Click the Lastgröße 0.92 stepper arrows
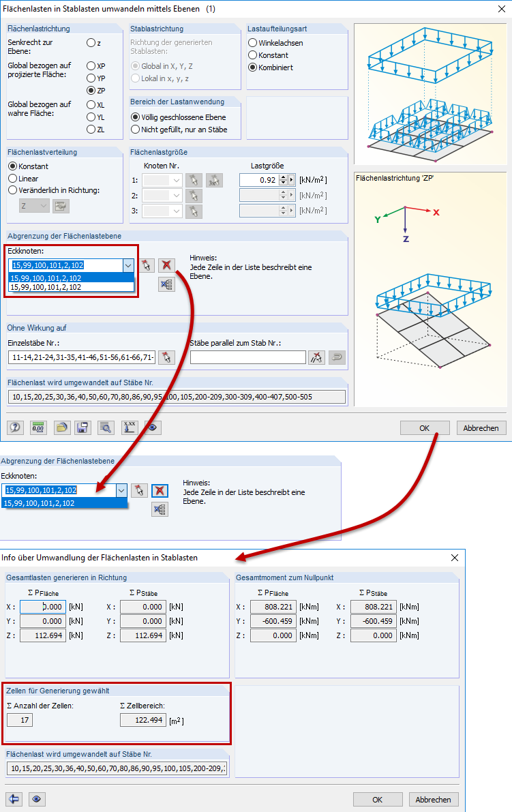 pyautogui.click(x=283, y=180)
